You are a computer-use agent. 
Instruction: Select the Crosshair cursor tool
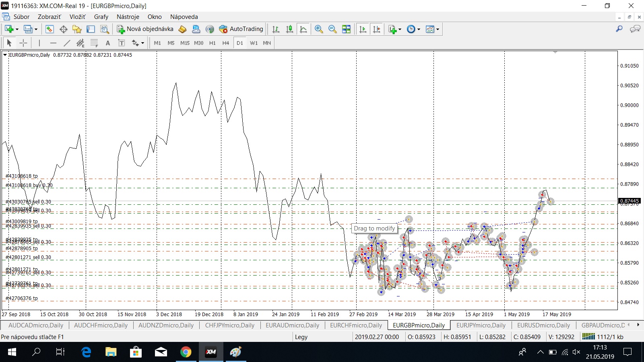coord(23,43)
